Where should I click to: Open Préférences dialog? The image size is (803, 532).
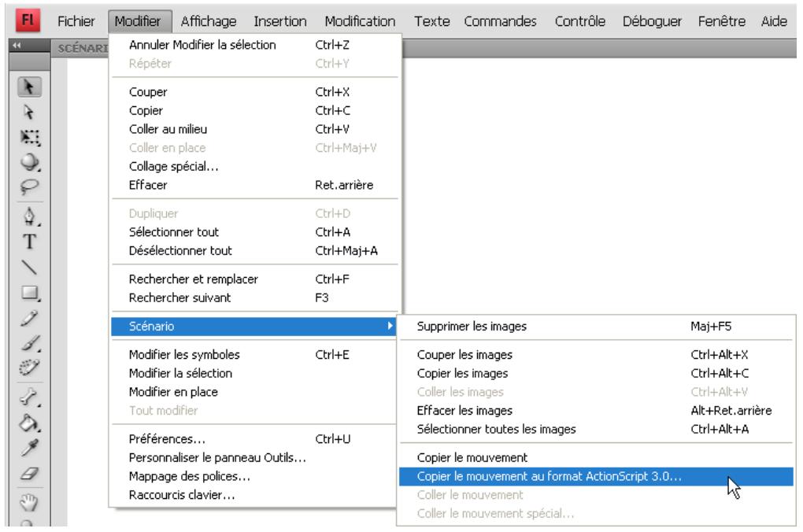pyautogui.click(x=254, y=439)
